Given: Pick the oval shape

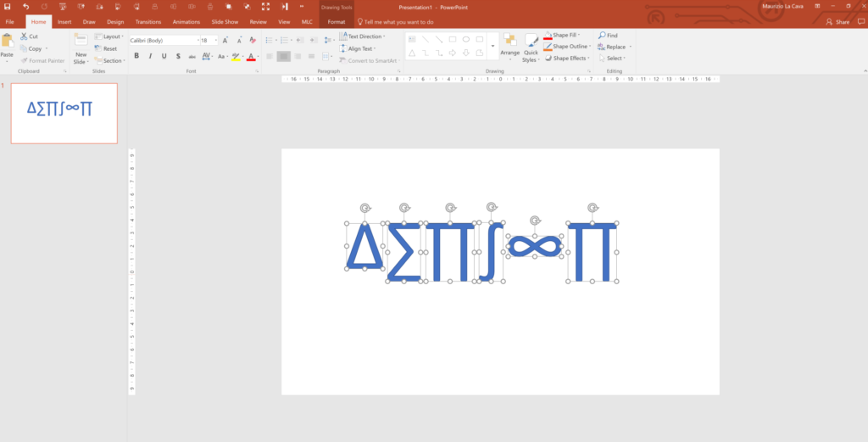Looking at the screenshot, I should [x=466, y=39].
